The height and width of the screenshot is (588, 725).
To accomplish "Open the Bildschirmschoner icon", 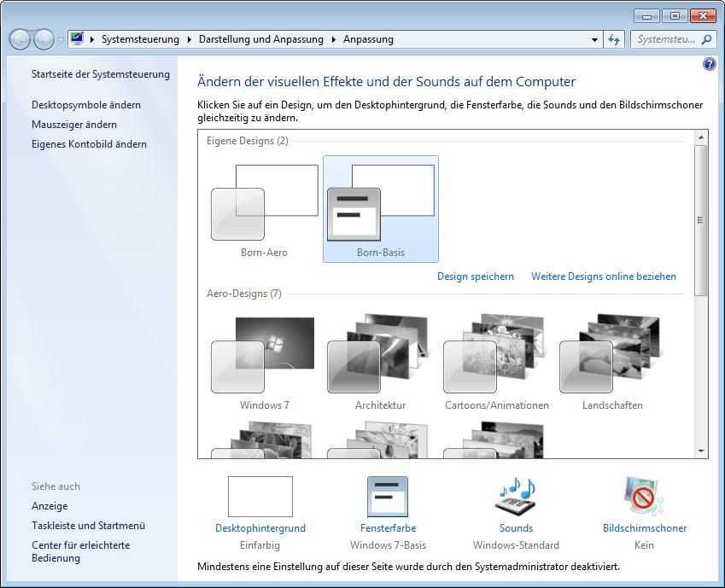I will (x=644, y=497).
